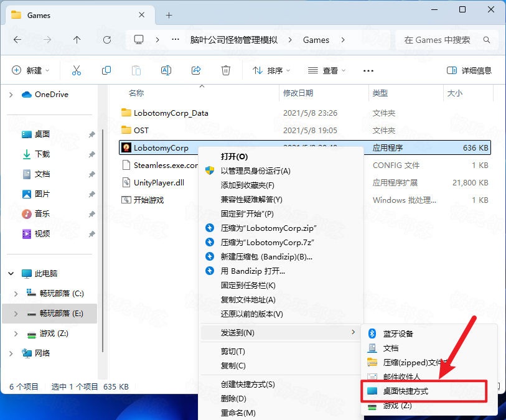This screenshot has width=506, height=420.
Task: Choose 添加到收藏夹(F)
Action: pos(281,185)
